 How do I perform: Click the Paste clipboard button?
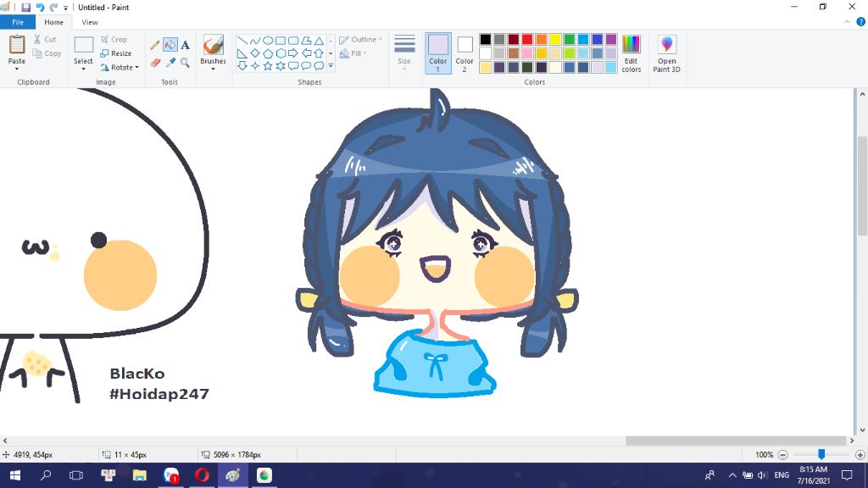(17, 46)
